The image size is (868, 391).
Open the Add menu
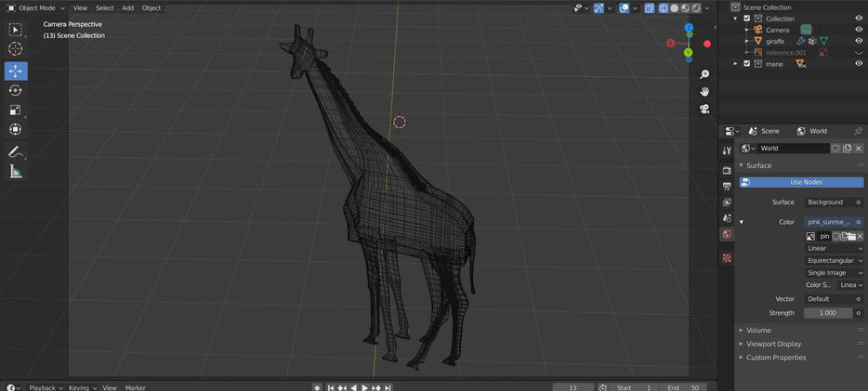pyautogui.click(x=128, y=7)
